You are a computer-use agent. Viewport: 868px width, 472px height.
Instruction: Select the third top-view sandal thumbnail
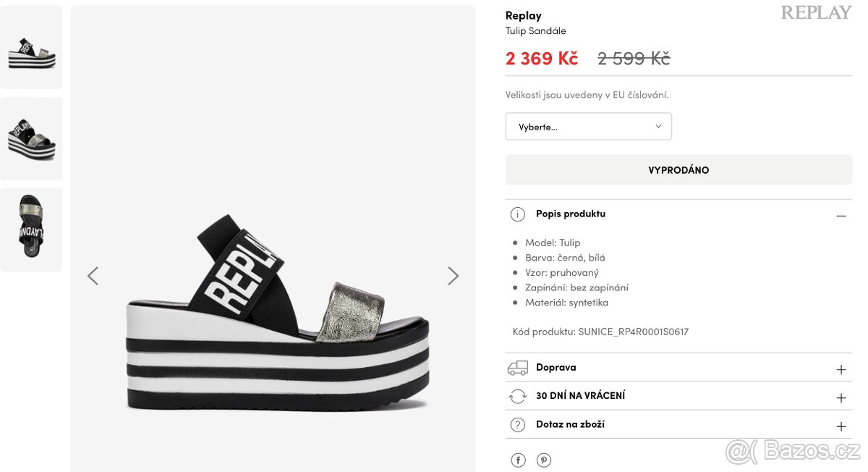[31, 230]
